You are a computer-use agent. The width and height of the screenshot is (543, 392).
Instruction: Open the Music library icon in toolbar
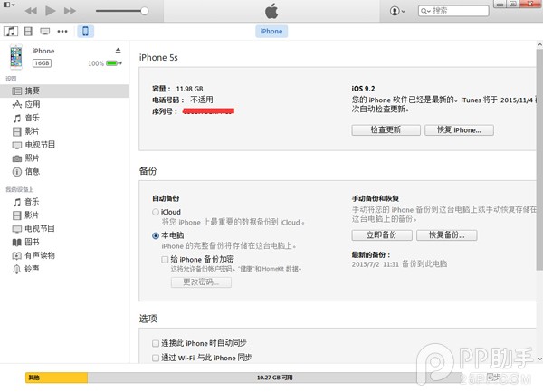(11, 31)
